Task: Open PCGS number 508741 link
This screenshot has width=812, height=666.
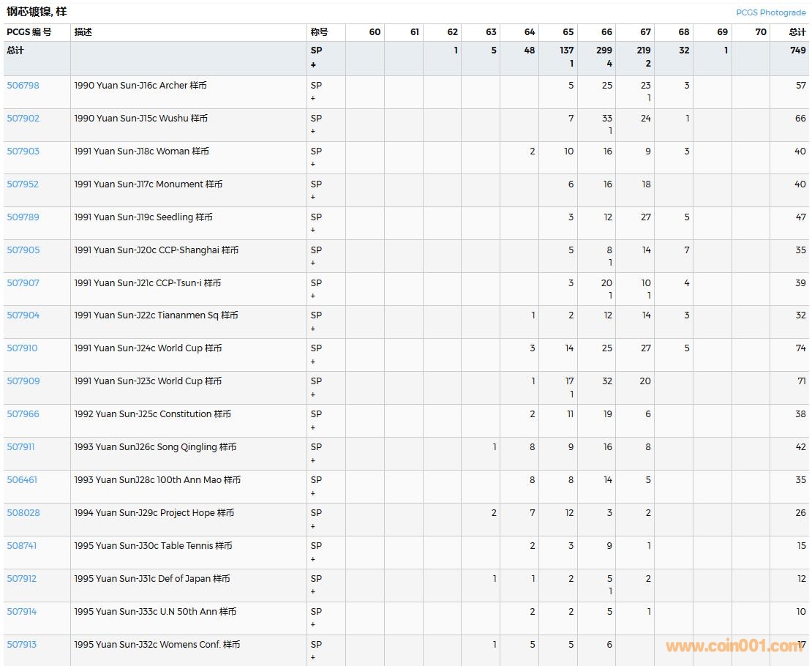Action: [x=22, y=546]
